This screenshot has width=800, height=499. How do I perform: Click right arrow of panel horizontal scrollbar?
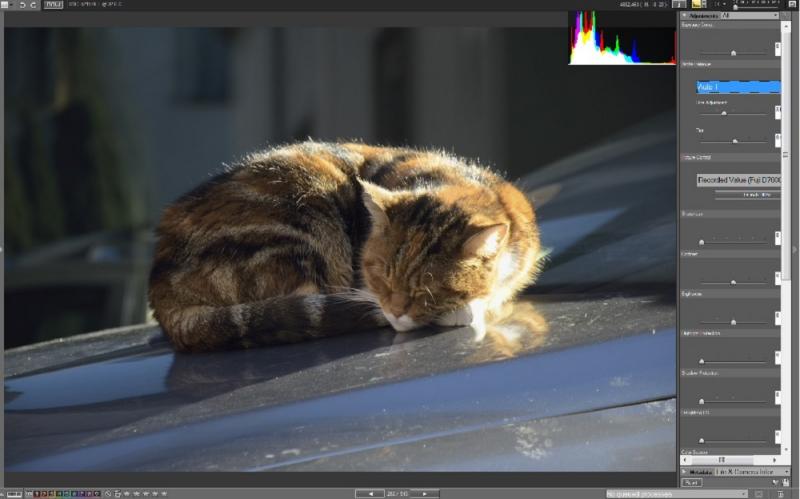coord(774,460)
